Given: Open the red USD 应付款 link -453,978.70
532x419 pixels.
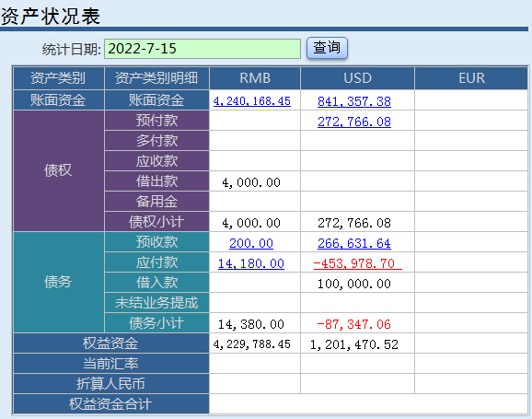Looking at the screenshot, I should click(x=358, y=263).
